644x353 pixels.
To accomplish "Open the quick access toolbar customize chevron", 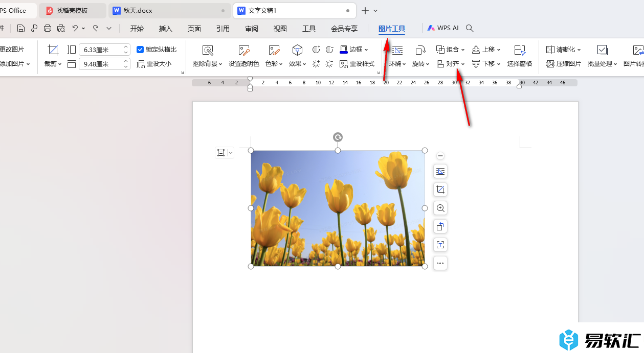I will 109,28.
